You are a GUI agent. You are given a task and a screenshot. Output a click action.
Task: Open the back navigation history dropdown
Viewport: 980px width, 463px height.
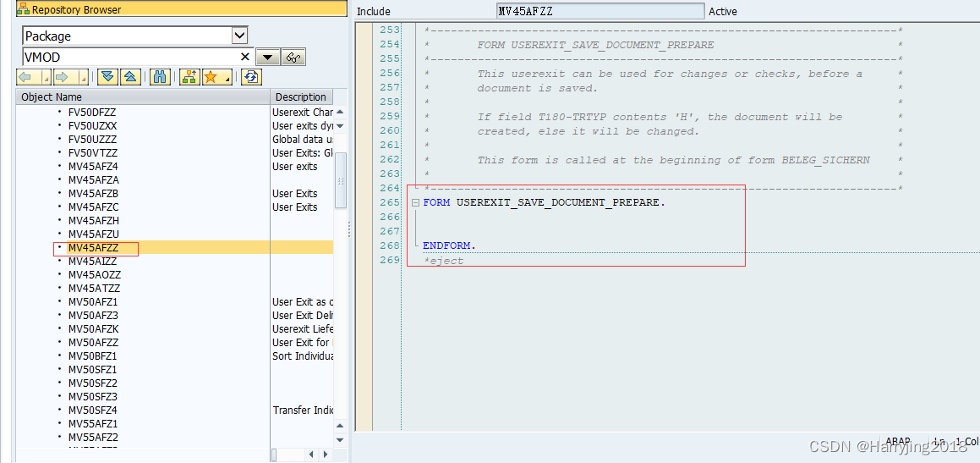(x=47, y=77)
